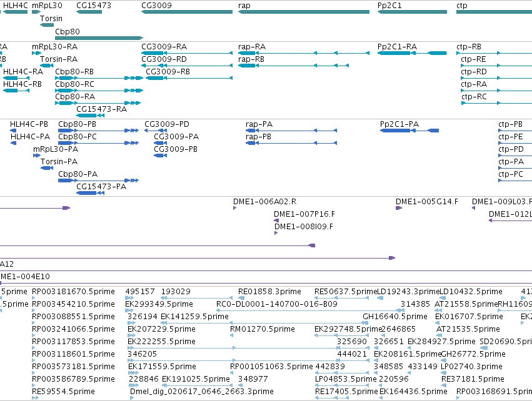This screenshot has width=532, height=401.
Task: Click the CG3009-RD transcript label
Action: pos(164,59)
